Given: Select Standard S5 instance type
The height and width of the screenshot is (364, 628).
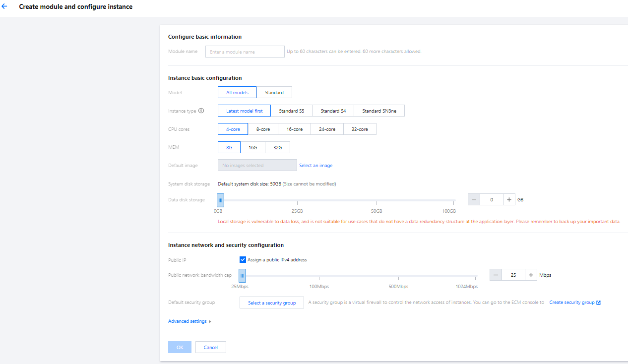Looking at the screenshot, I should 291,111.
